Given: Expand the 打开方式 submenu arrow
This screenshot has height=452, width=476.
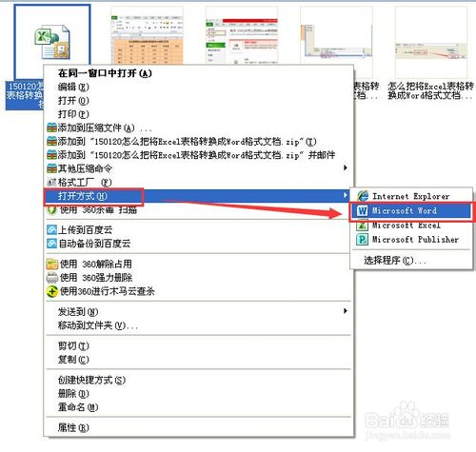Looking at the screenshot, I should [346, 195].
